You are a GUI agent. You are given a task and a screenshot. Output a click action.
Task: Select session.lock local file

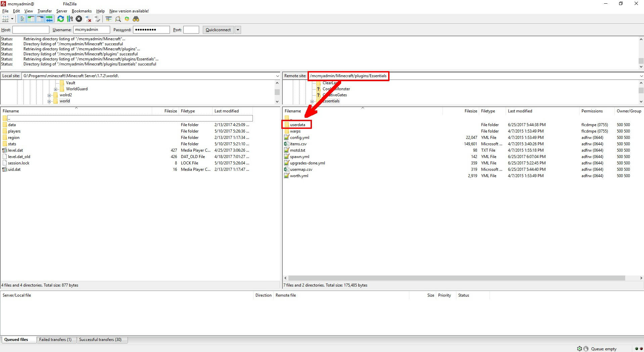tap(19, 163)
